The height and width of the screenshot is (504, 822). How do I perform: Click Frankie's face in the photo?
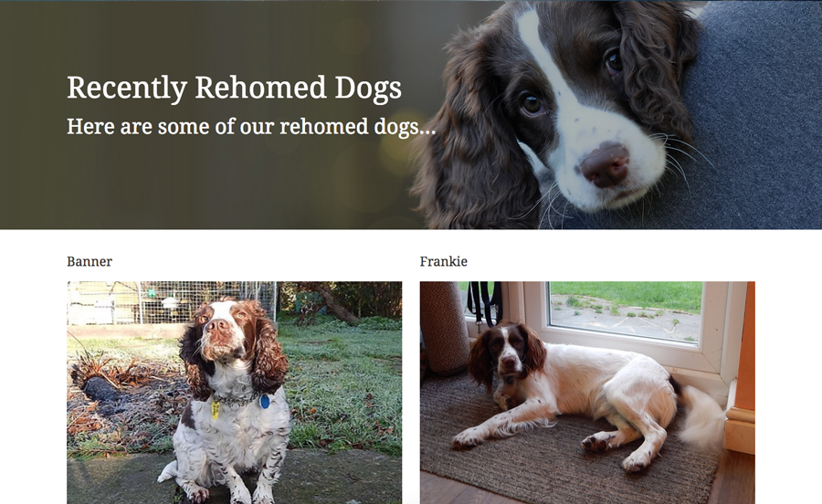(x=509, y=351)
